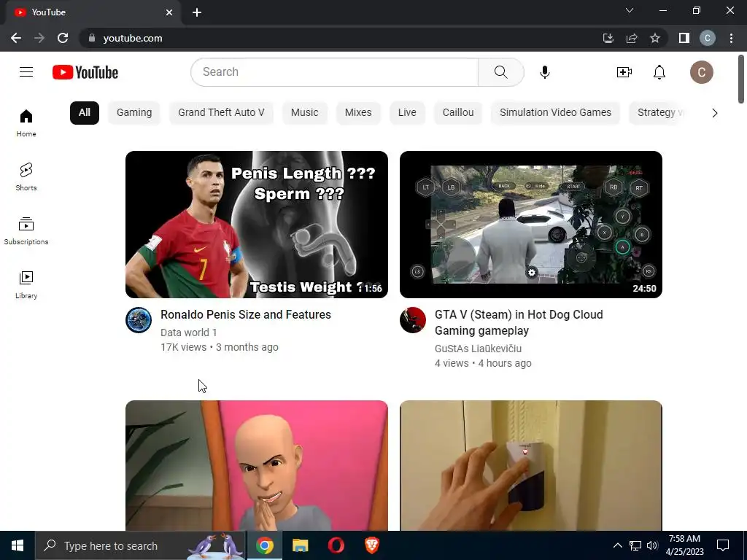Open Subscriptions in sidebar
747x560 pixels.
coord(26,231)
